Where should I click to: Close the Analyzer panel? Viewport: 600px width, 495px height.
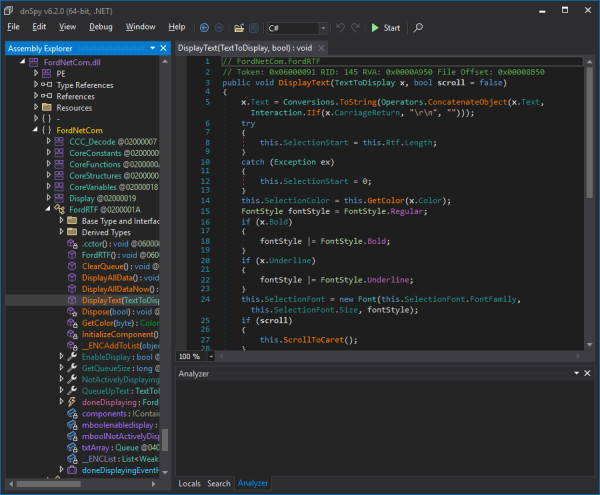point(587,373)
